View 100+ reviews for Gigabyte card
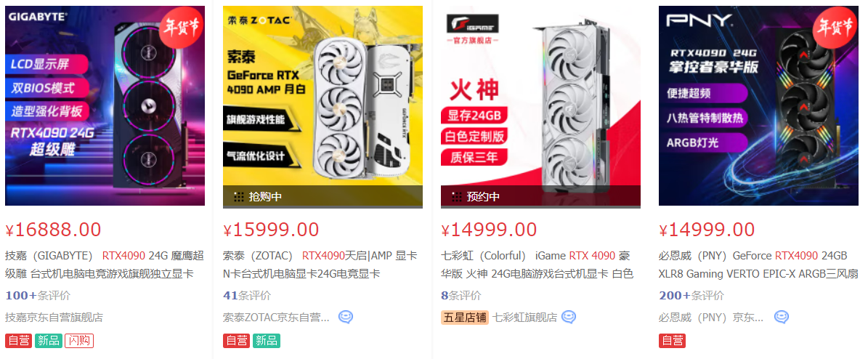 [x=38, y=295]
